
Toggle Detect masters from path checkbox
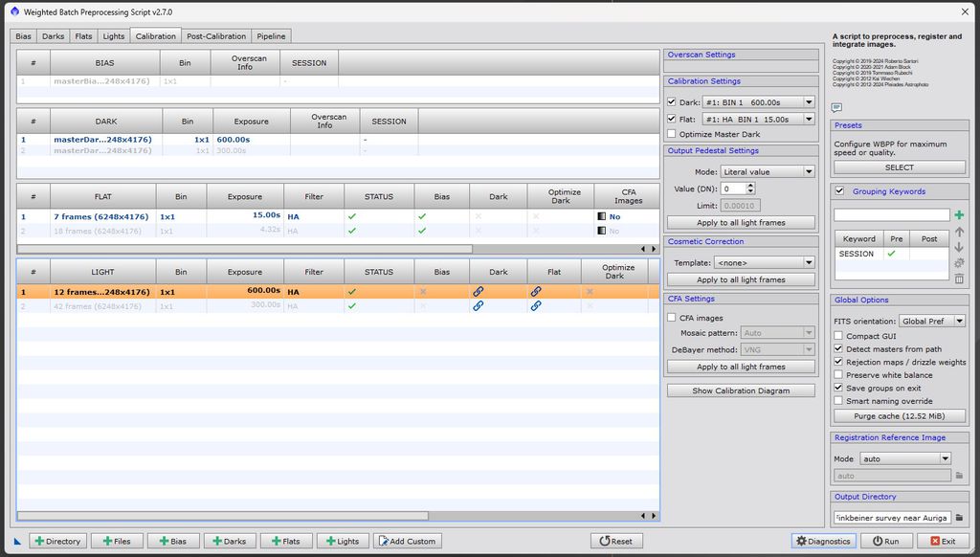point(838,348)
